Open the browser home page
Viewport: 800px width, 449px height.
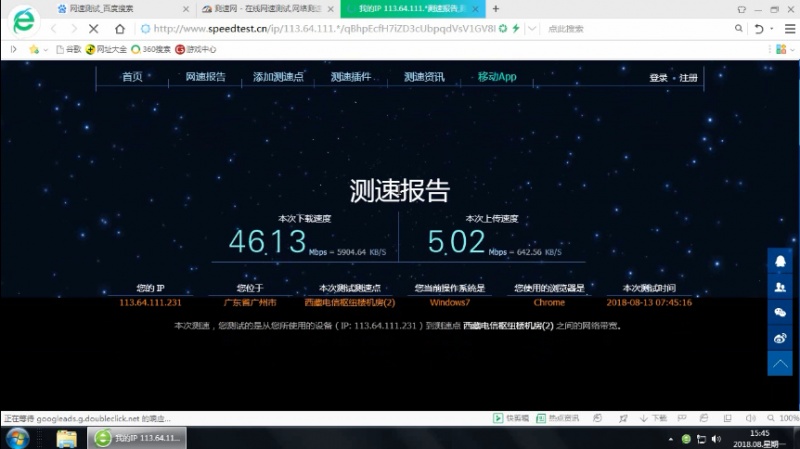[x=119, y=29]
